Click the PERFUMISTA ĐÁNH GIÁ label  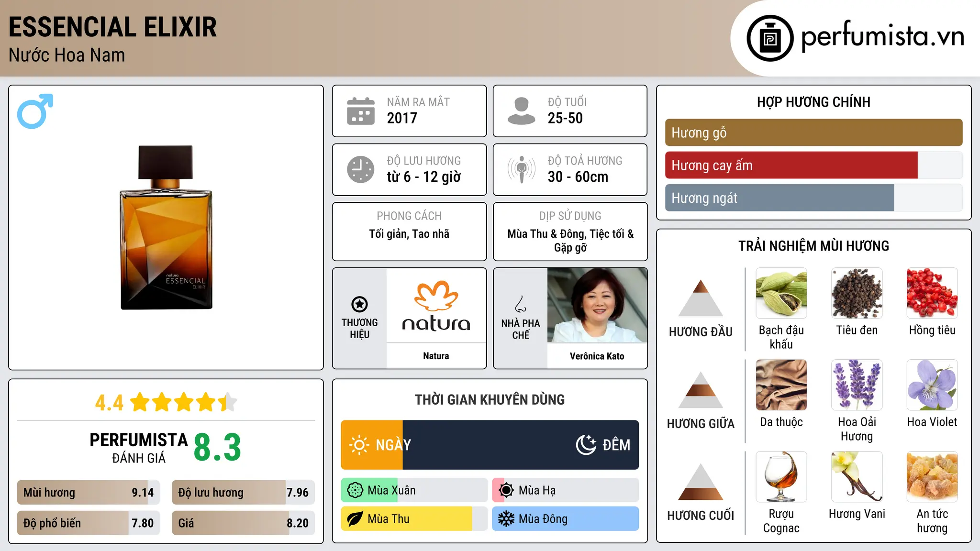click(x=139, y=448)
